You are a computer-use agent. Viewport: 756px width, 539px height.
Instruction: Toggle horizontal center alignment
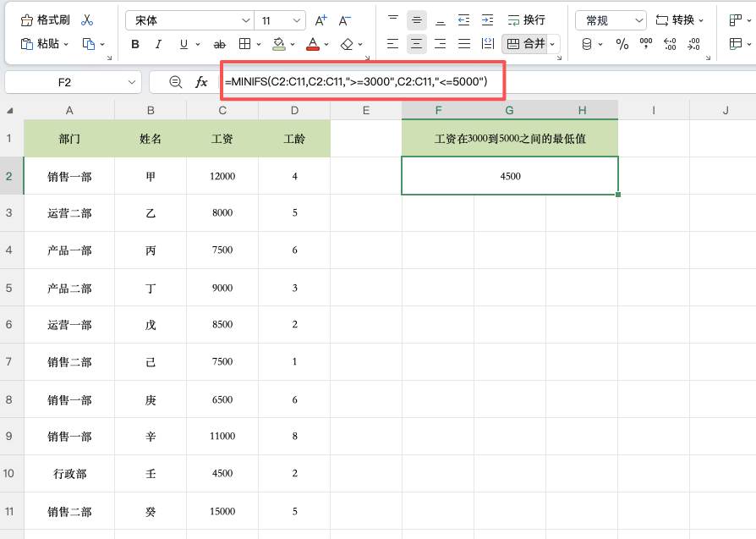417,44
